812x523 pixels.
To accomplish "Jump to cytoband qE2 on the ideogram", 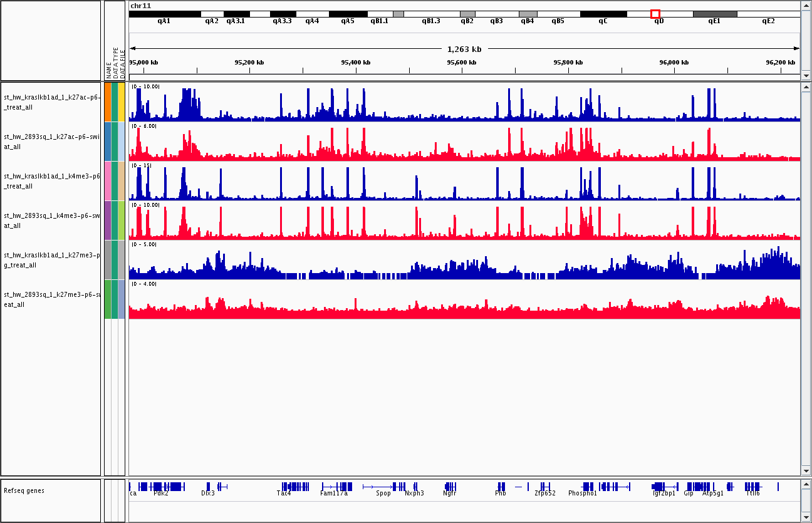I will [x=768, y=14].
